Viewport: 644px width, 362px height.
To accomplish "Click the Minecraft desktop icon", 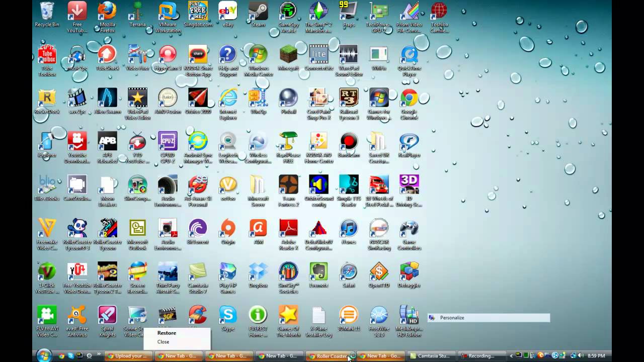I will coord(288,58).
